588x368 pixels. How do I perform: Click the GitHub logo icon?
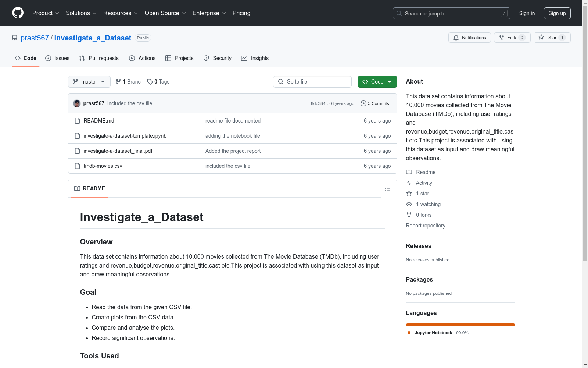[x=18, y=13]
